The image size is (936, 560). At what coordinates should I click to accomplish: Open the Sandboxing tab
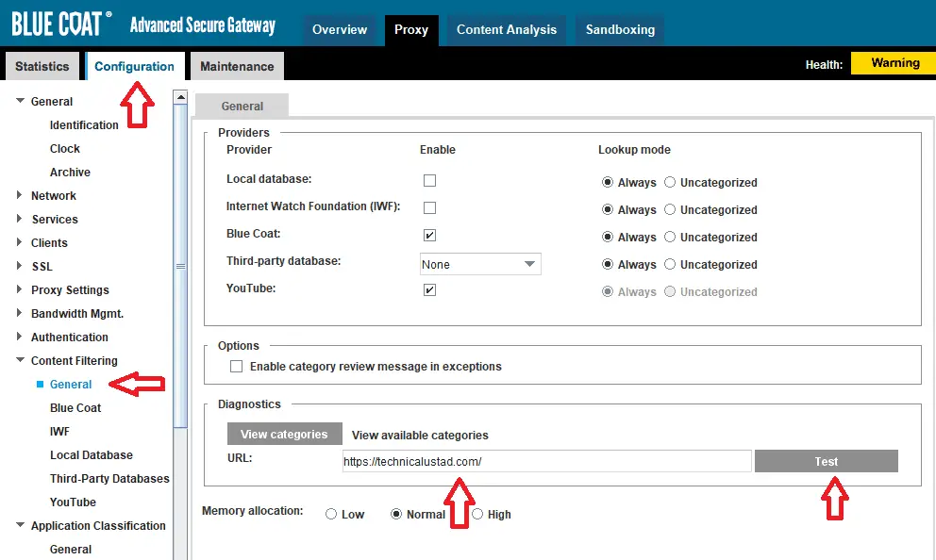620,30
